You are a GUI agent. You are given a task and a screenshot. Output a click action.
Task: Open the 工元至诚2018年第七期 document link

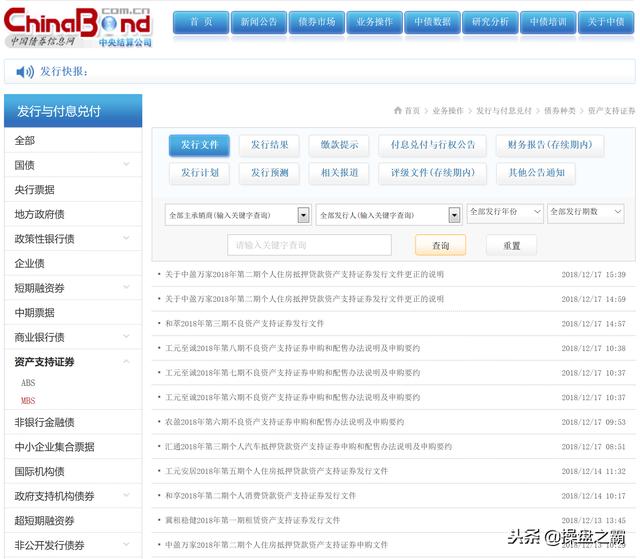tap(292, 373)
